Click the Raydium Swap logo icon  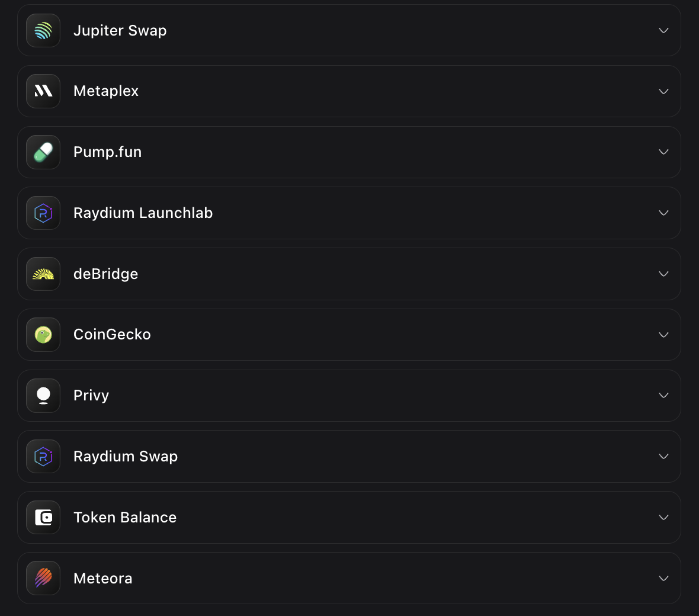(x=43, y=457)
